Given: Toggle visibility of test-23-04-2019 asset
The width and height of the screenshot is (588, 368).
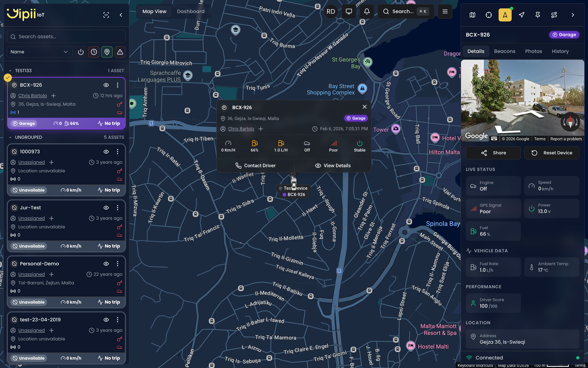Looking at the screenshot, I should coord(106,320).
